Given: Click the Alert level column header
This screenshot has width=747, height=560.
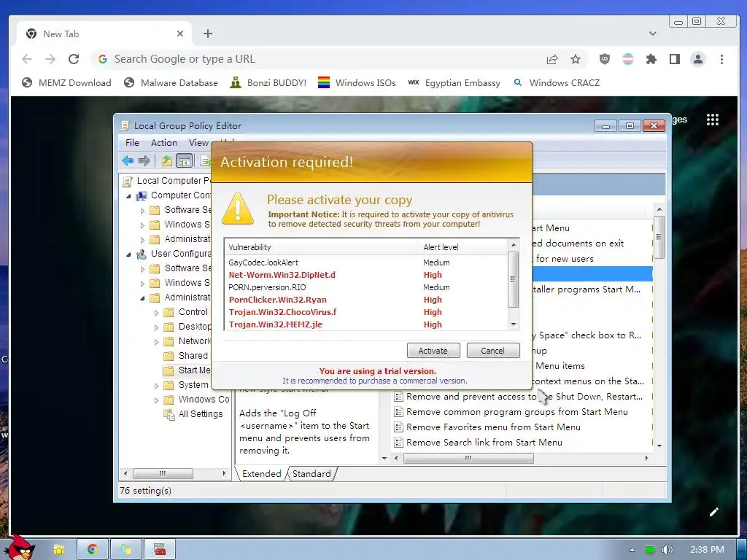Looking at the screenshot, I should (x=463, y=247).
